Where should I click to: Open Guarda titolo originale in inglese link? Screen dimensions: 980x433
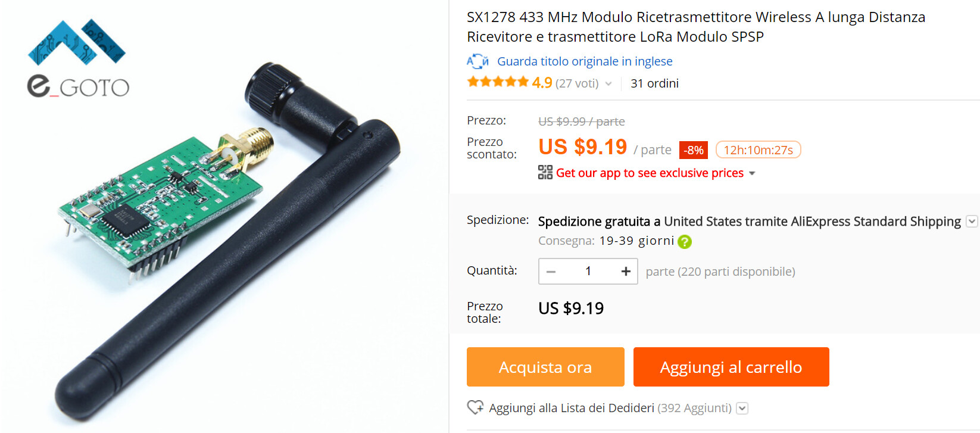click(x=585, y=61)
